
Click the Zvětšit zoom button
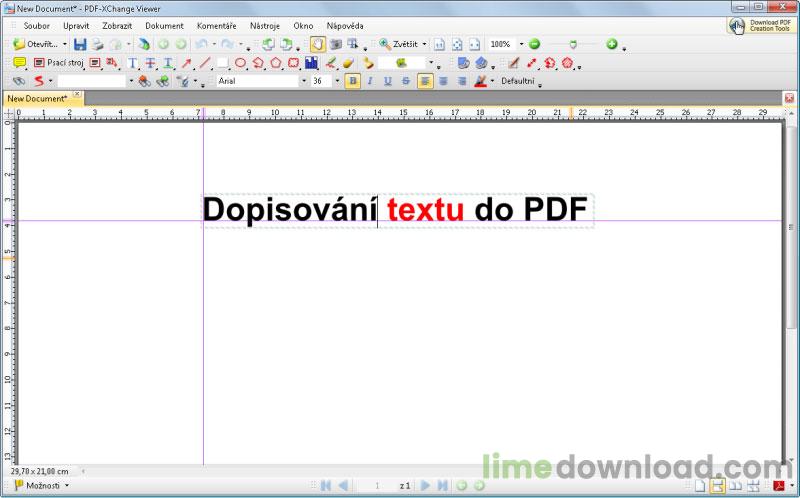click(399, 44)
